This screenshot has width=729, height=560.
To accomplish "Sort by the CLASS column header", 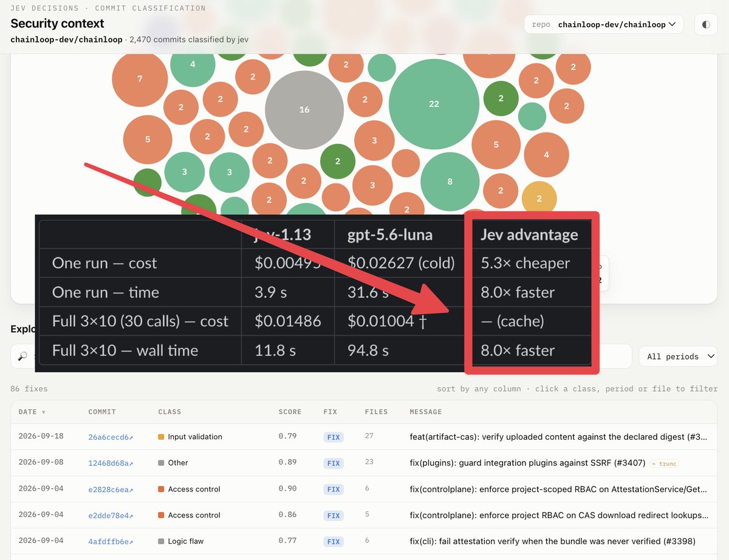I will point(169,412).
